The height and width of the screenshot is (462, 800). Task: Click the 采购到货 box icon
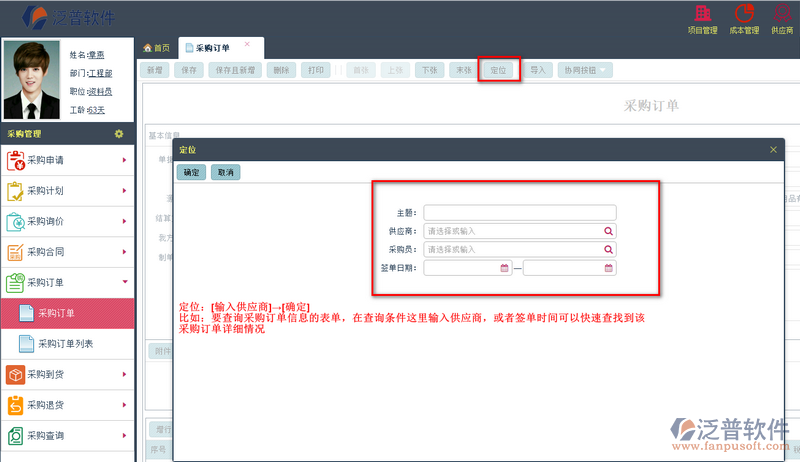point(15,374)
